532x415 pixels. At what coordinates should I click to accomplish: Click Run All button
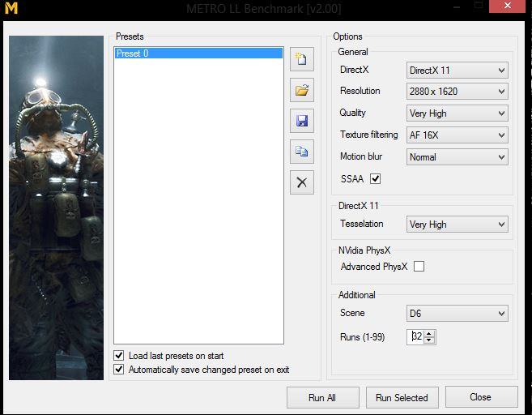point(322,397)
